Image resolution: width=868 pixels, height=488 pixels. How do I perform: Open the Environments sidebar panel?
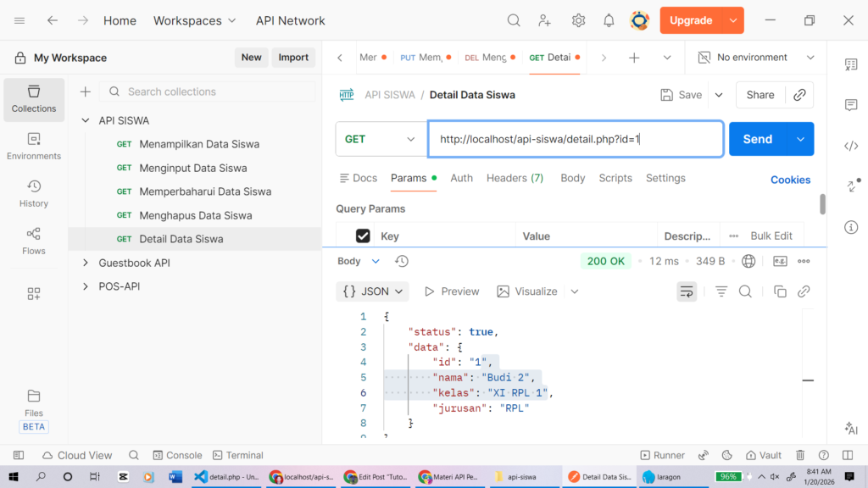coord(34,146)
